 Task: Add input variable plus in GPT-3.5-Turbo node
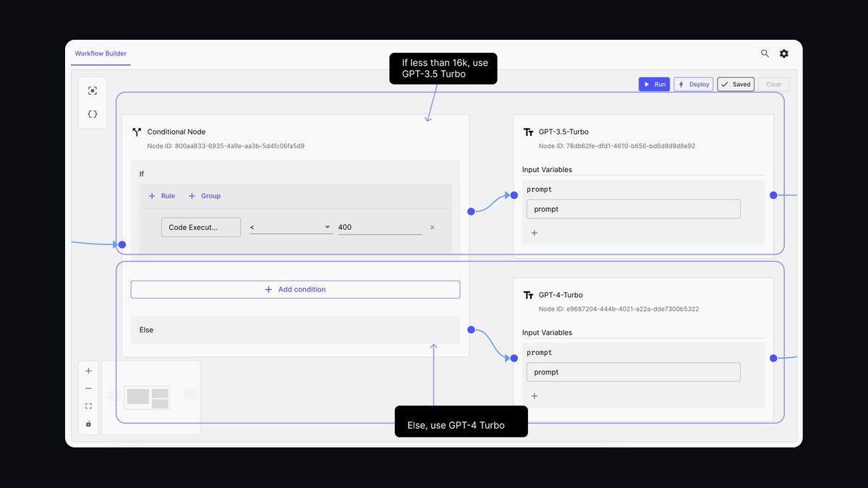click(x=535, y=233)
